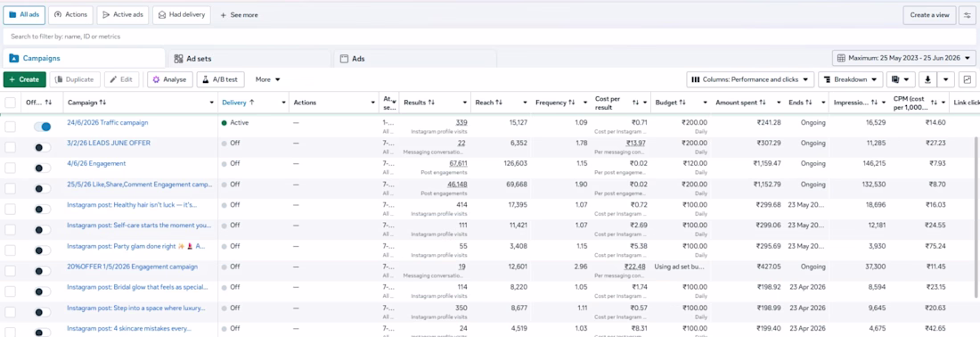Turn on the 3/2/26 LEADS JUNE OFFER campaign
Image resolution: width=980 pixels, height=337 pixels.
[x=42, y=148]
